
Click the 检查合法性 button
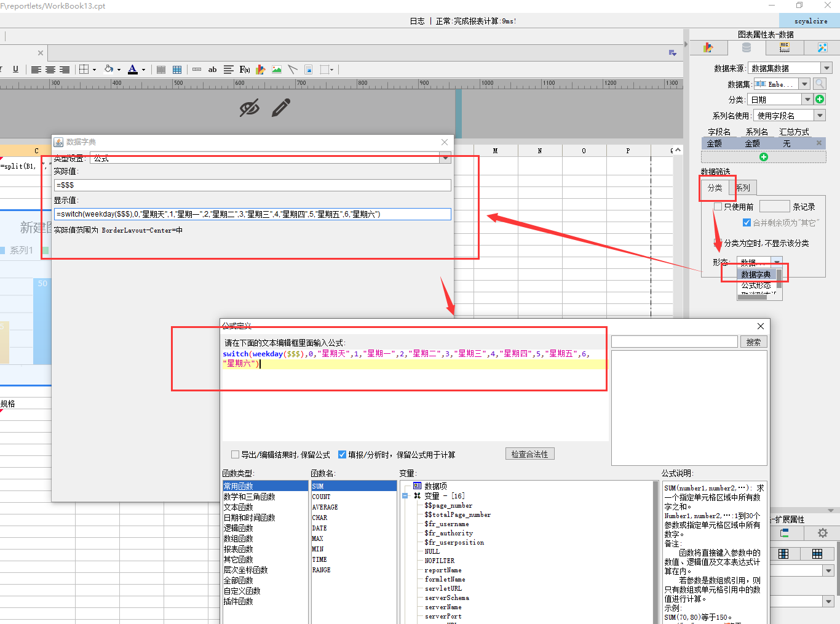pos(530,454)
